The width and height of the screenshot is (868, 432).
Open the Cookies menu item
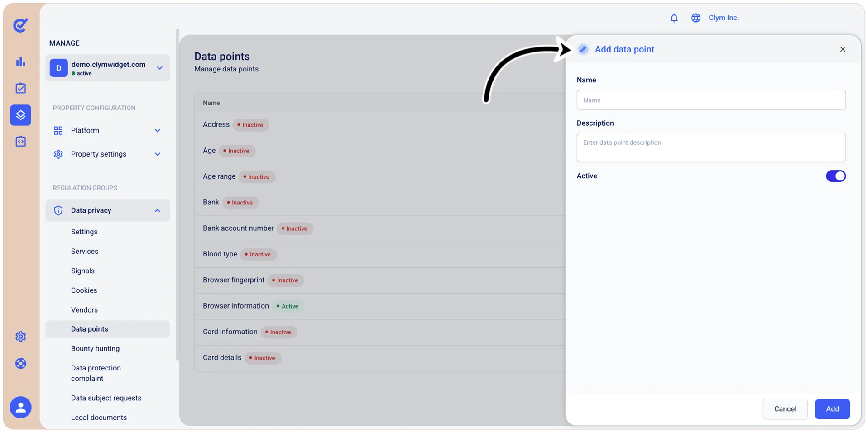coord(84,290)
